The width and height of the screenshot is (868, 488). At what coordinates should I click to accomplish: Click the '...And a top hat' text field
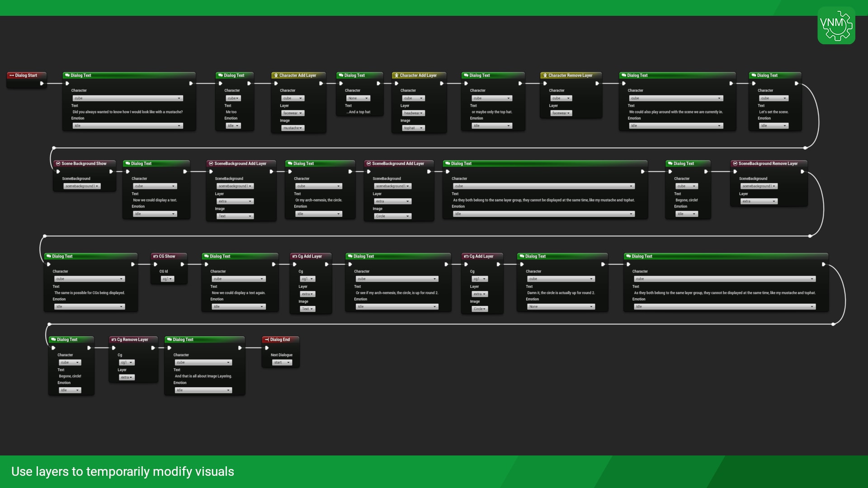coord(358,112)
